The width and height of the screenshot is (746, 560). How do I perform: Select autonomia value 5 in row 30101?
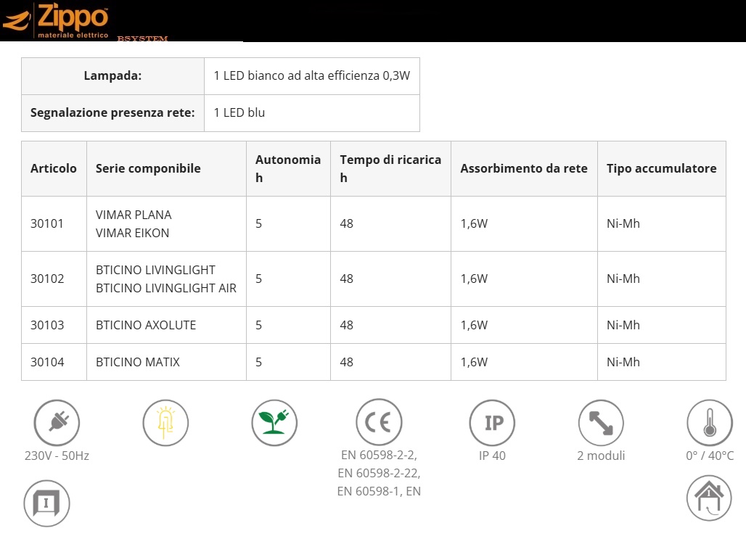(259, 223)
